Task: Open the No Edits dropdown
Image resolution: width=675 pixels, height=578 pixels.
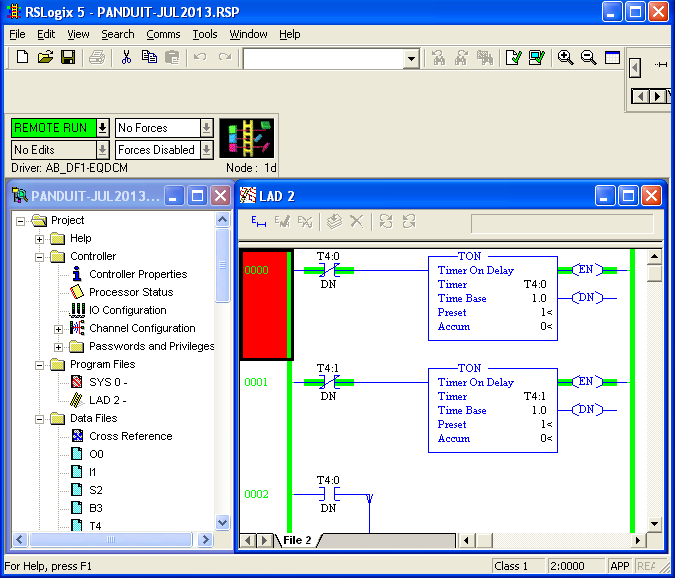Action: click(102, 150)
